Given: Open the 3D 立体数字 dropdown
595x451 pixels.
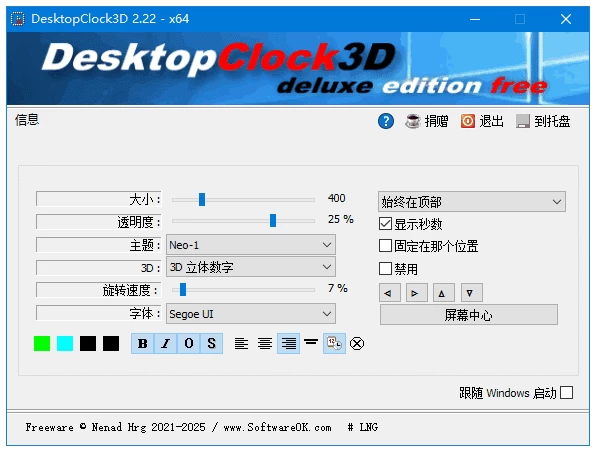Looking at the screenshot, I should click(251, 267).
